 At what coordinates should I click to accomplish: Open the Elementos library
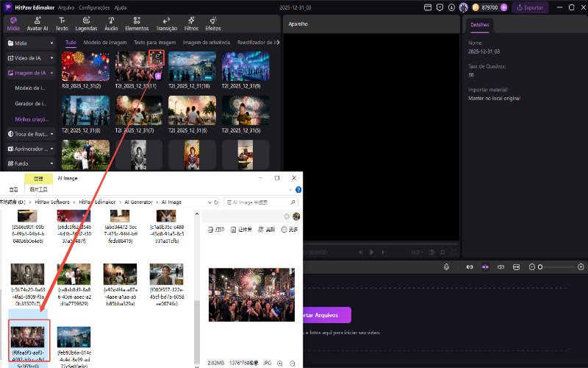[x=137, y=24]
